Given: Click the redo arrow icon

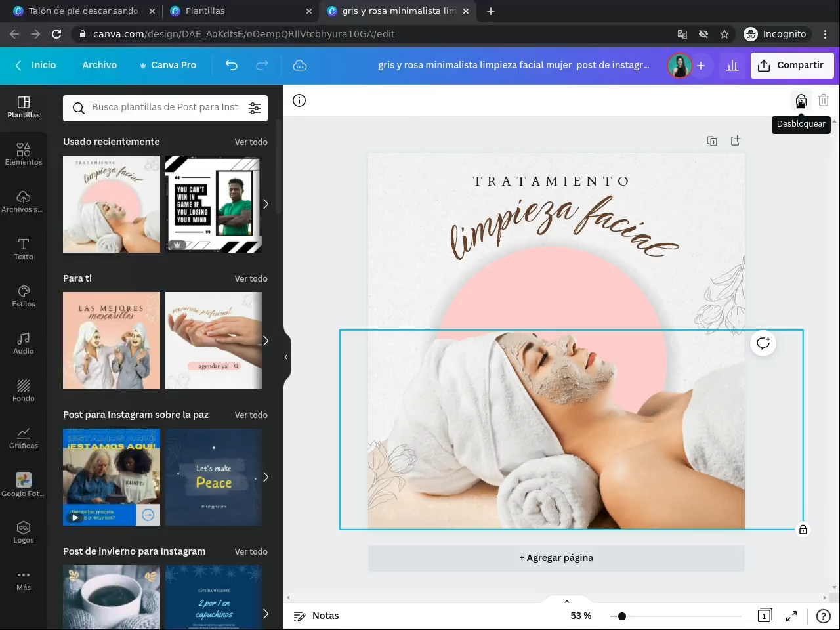Looking at the screenshot, I should [262, 65].
